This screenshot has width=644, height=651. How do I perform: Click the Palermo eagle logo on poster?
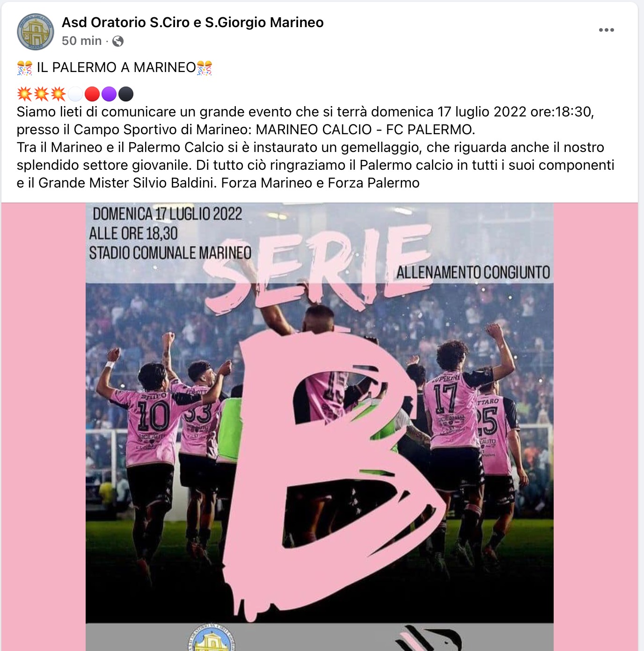pyautogui.click(x=428, y=638)
